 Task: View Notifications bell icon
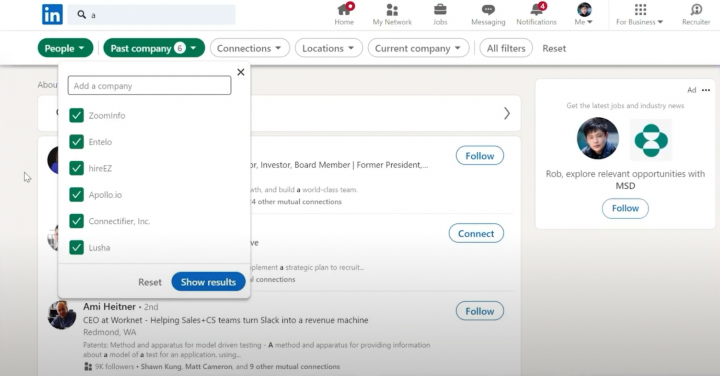coord(536,9)
